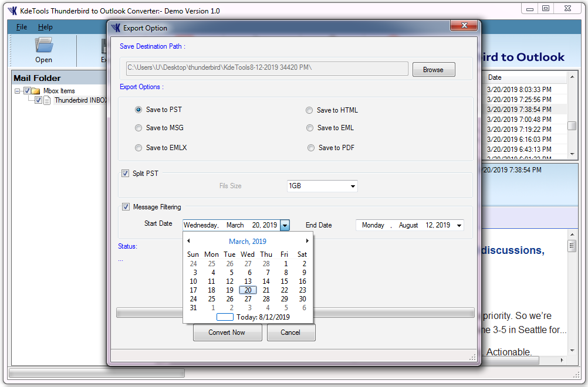588x387 pixels.
Task: Open the Help menu
Action: pyautogui.click(x=45, y=27)
